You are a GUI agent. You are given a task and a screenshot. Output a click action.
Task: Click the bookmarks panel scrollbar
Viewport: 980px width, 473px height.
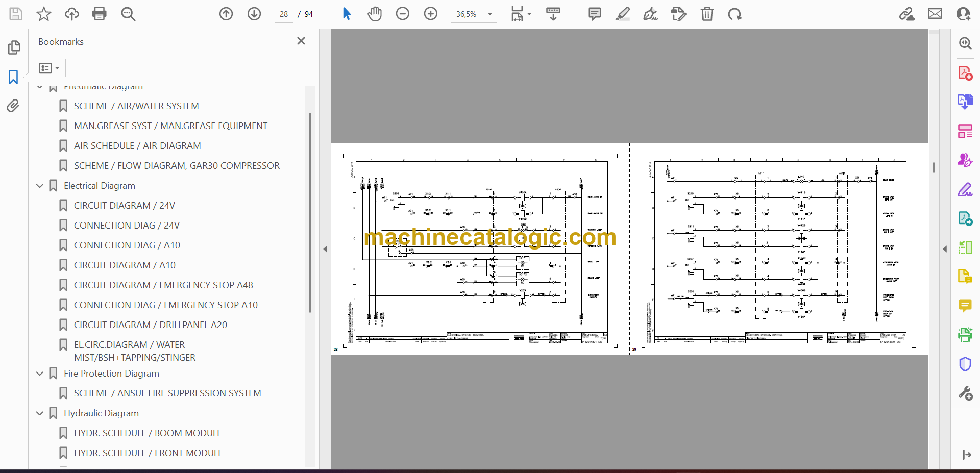point(310,212)
